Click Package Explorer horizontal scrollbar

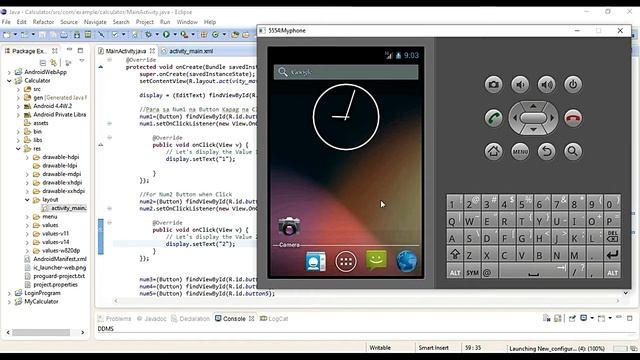tap(45, 333)
